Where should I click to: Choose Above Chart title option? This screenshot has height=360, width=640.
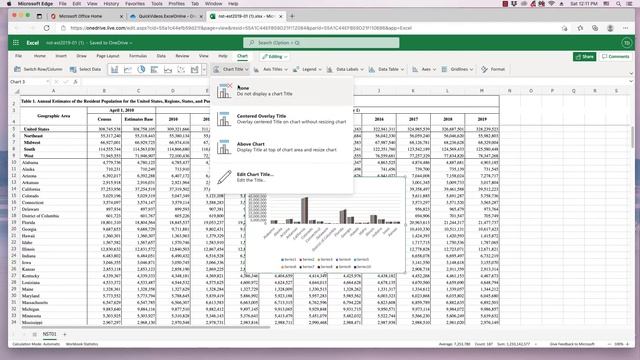click(282, 147)
